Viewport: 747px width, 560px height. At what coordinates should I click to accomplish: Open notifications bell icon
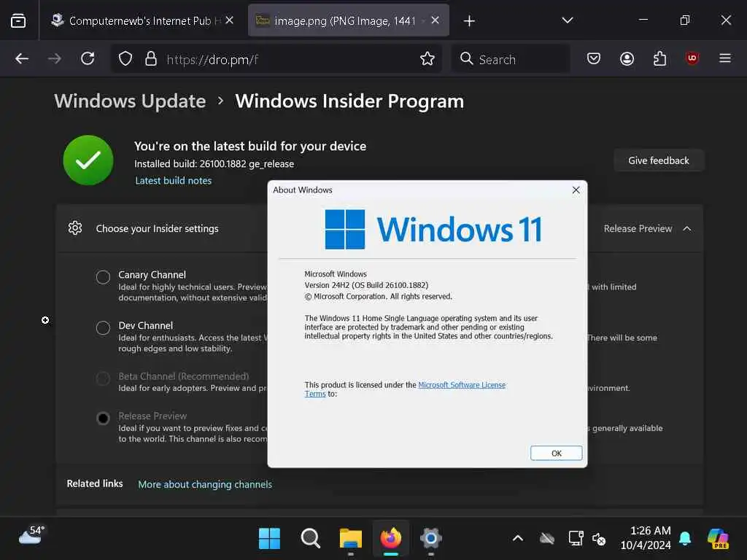pos(685,538)
